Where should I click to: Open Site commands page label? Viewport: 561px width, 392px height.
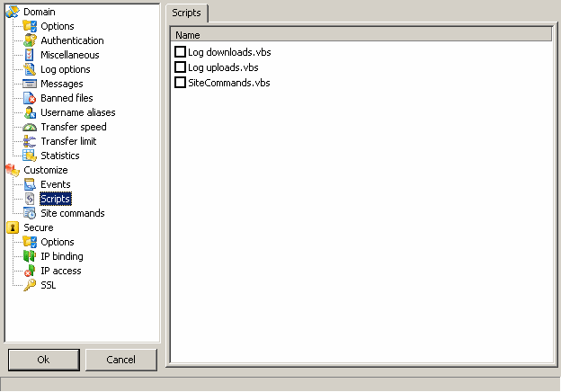73,213
